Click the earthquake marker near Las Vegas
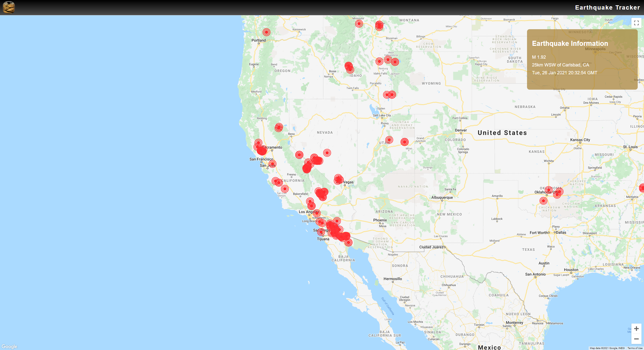The height and width of the screenshot is (350, 644). pos(339,180)
